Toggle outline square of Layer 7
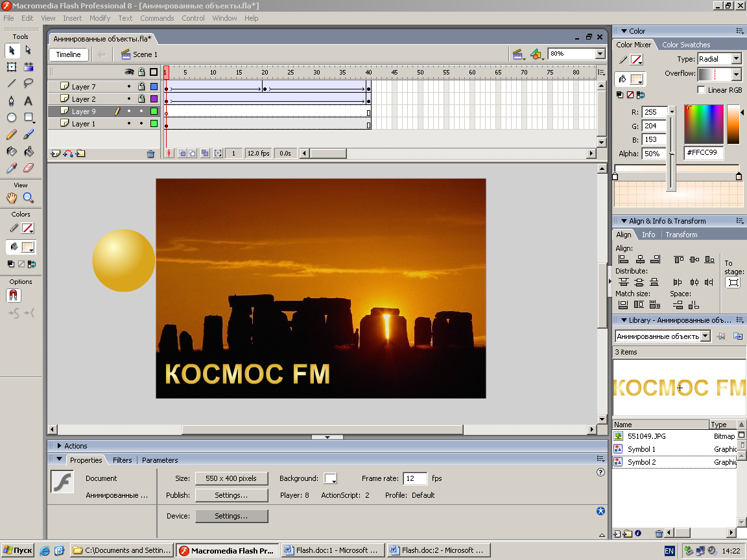 [x=154, y=86]
